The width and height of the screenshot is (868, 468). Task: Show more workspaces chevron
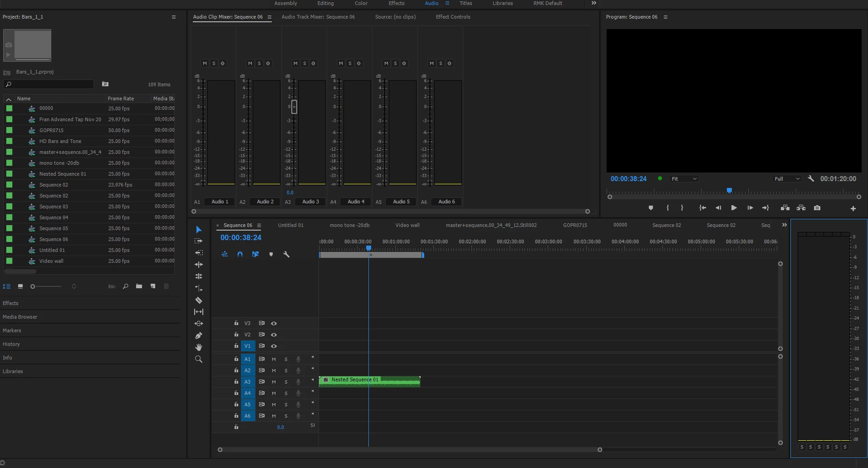593,3
